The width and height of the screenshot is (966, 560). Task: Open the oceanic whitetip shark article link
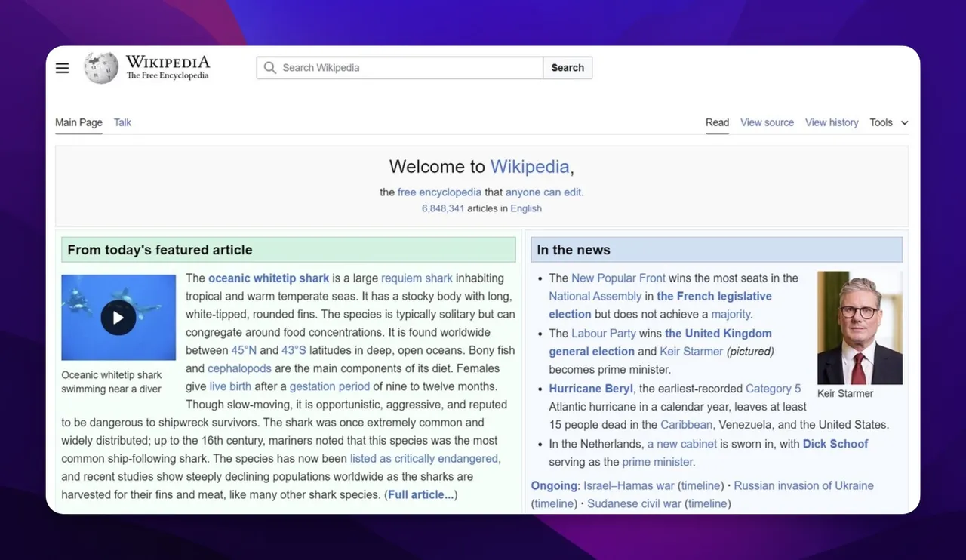point(269,278)
